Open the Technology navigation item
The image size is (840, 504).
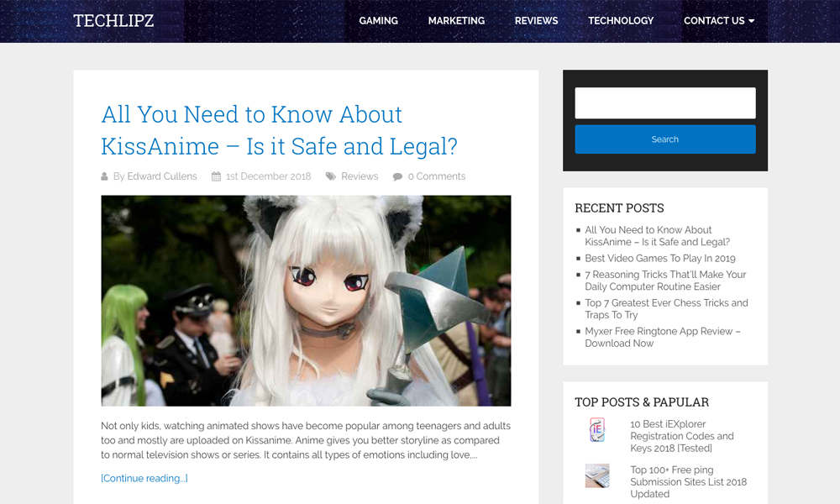(621, 21)
